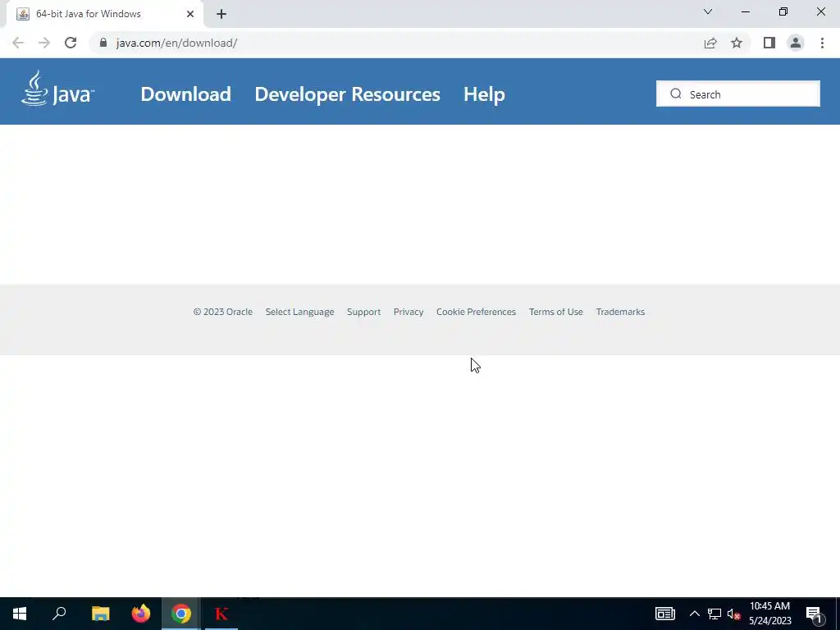840x630 pixels.
Task: Open Developer Resources in the header
Action: [347, 94]
